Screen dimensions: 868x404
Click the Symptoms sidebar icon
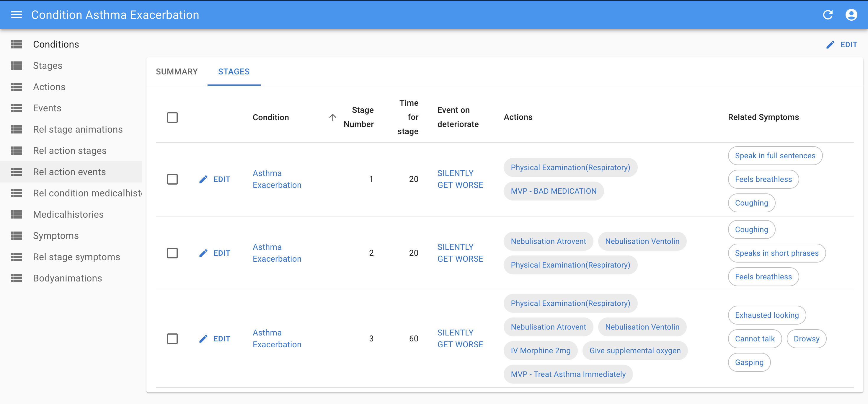pyautogui.click(x=17, y=235)
